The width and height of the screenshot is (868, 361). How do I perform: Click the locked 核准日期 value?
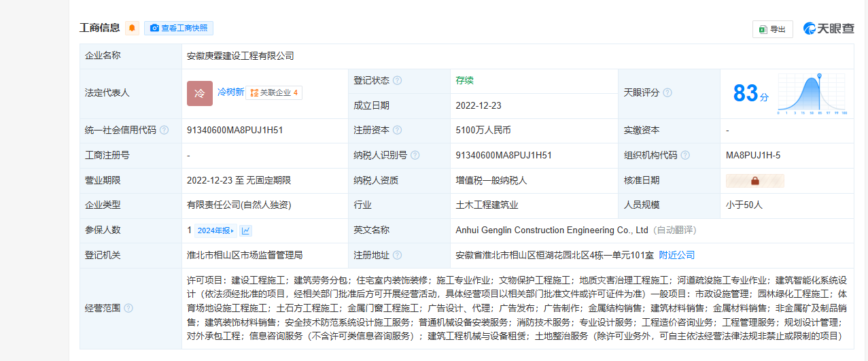tap(754, 181)
